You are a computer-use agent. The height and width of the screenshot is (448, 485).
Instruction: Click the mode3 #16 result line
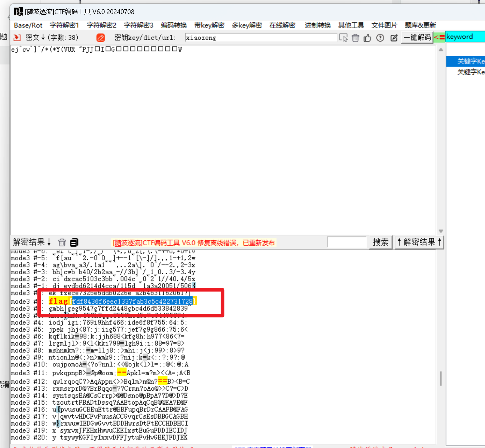click(x=100, y=410)
